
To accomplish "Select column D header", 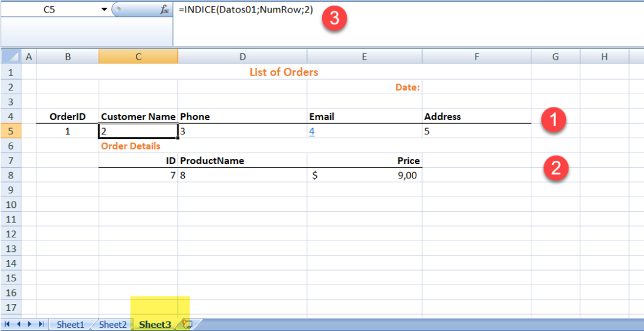I will click(x=242, y=57).
